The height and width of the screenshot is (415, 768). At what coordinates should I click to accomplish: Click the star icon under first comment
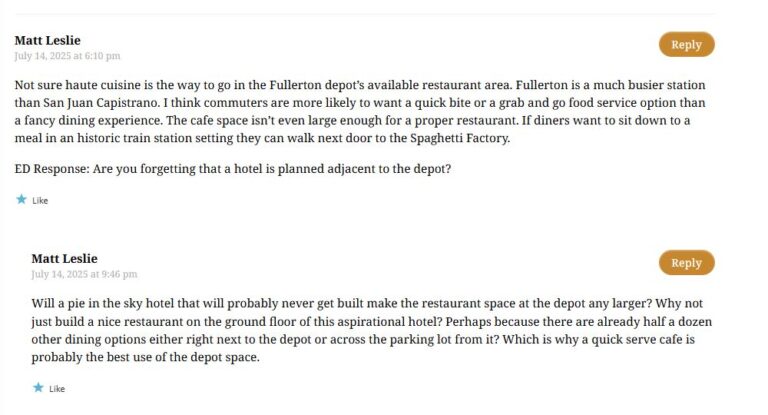(21, 199)
